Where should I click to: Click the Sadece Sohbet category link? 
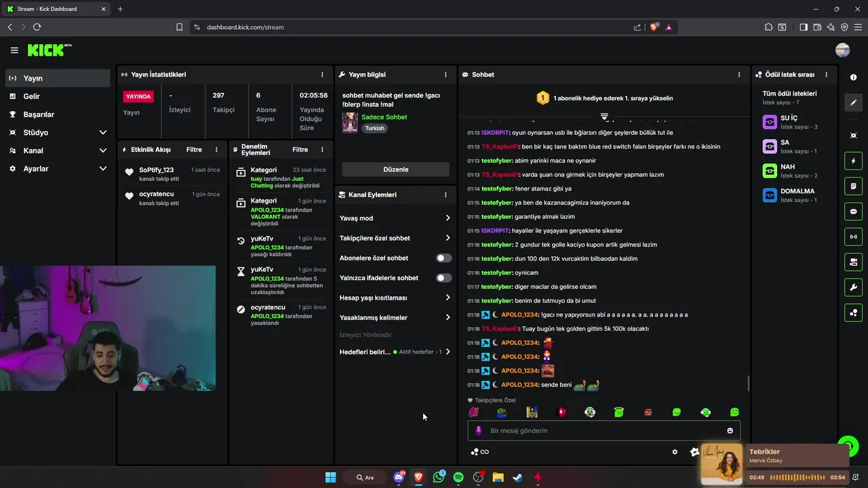384,117
